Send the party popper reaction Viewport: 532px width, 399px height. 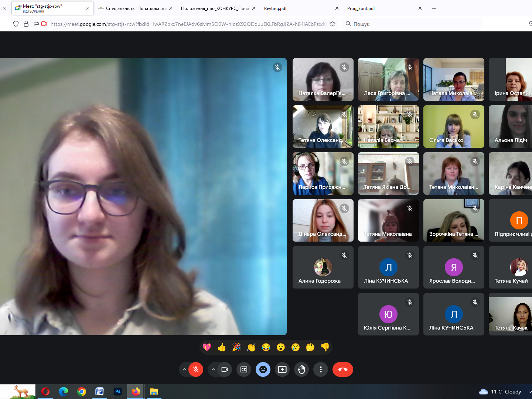point(236,347)
